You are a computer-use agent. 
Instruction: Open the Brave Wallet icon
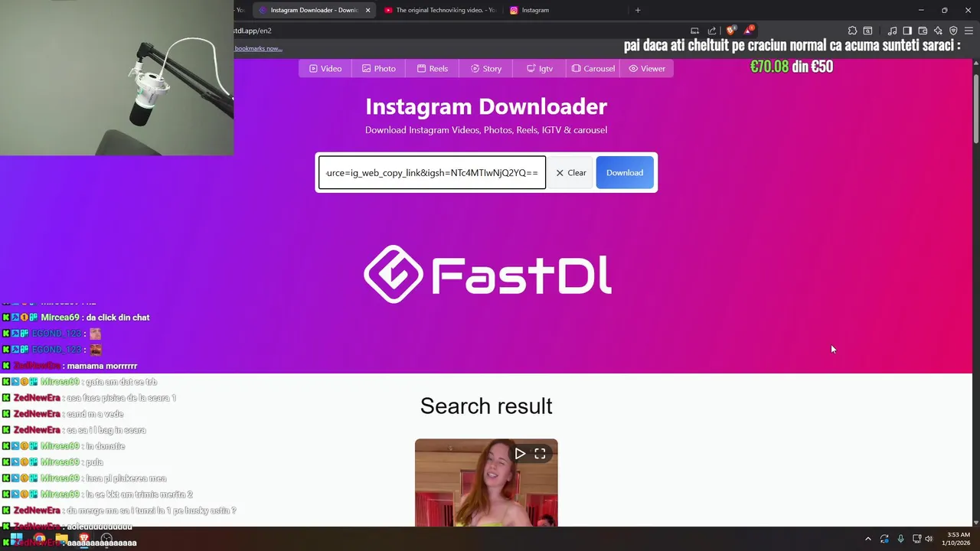(923, 31)
